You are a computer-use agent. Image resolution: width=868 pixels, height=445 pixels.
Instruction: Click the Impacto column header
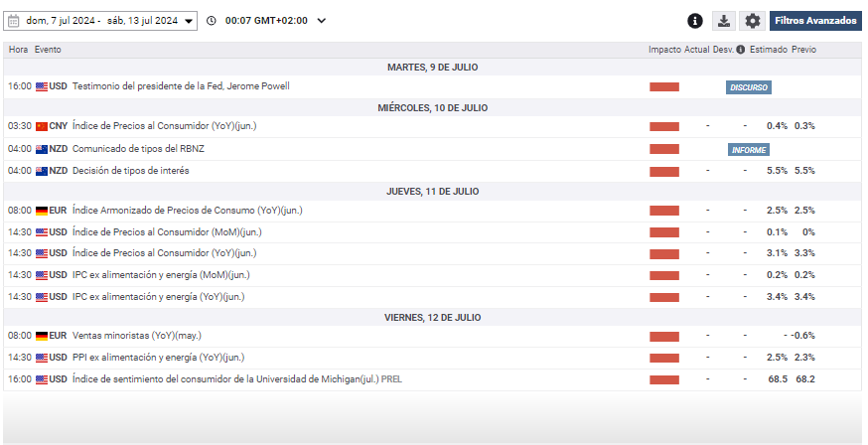coord(664,50)
